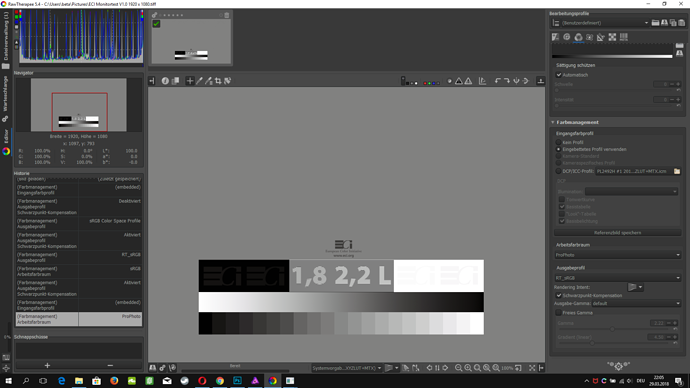This screenshot has height=388, width=690.
Task: Open the Detail tools tab
Action: 567,37
